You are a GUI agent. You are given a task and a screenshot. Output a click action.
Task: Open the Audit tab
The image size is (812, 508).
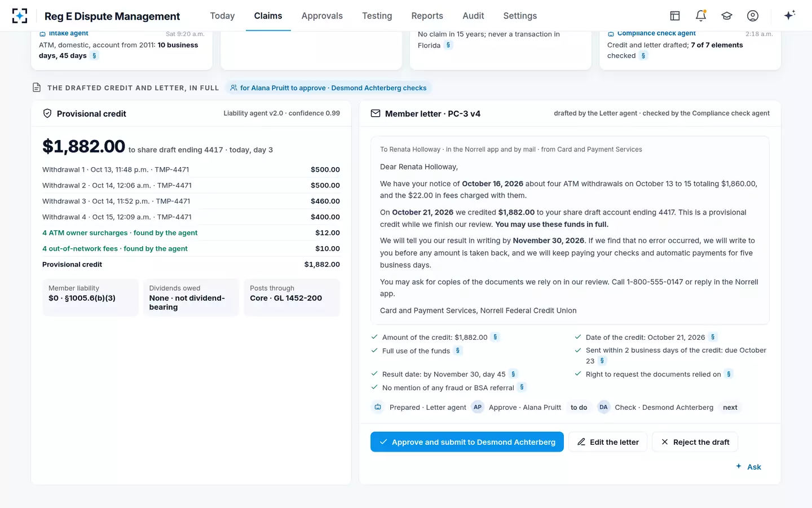click(473, 16)
